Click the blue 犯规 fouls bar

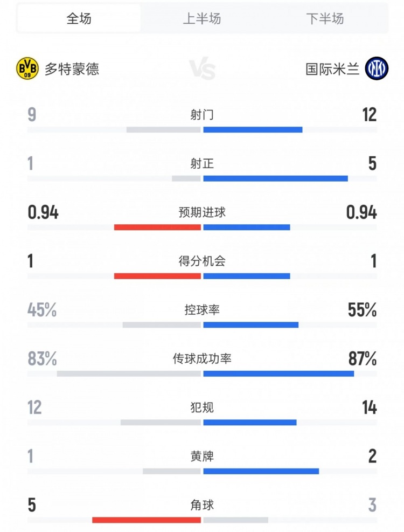click(x=249, y=423)
